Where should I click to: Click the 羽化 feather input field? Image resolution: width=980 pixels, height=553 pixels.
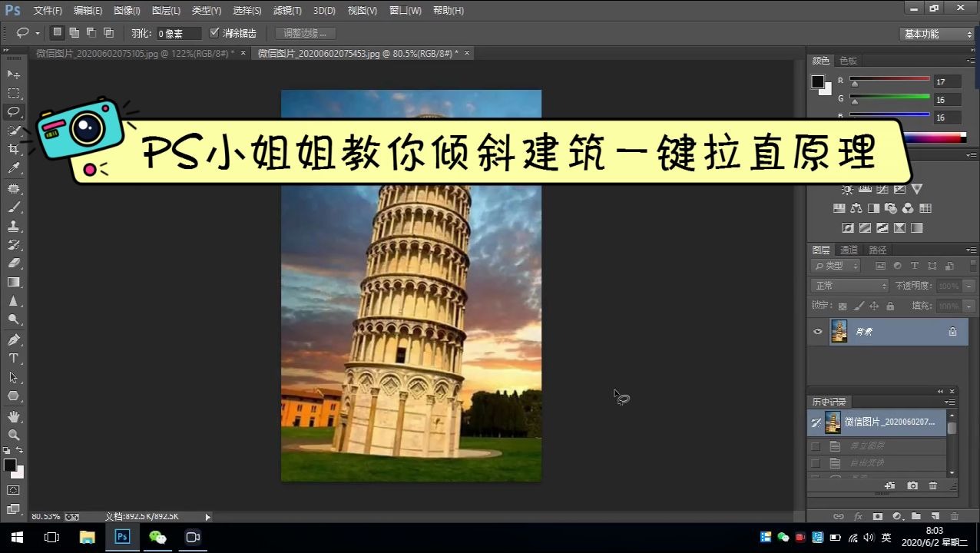tap(178, 34)
